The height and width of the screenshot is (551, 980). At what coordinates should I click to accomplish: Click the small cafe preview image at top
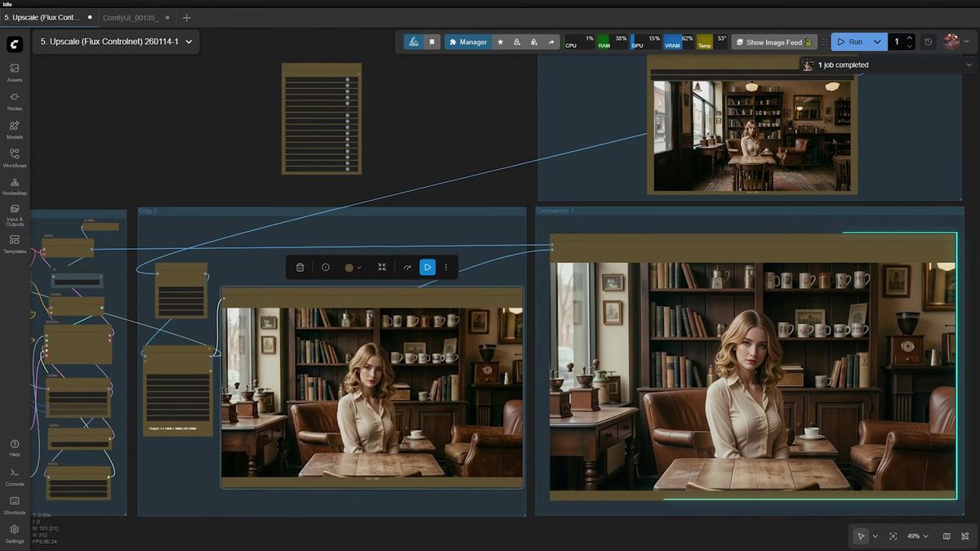point(752,136)
